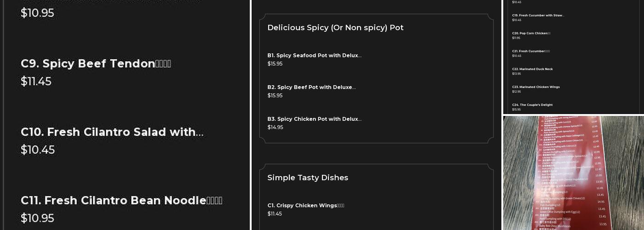Image resolution: width=644 pixels, height=230 pixels.
Task: Open B3 Spicy Chicken Pot item
Action: tap(314, 119)
